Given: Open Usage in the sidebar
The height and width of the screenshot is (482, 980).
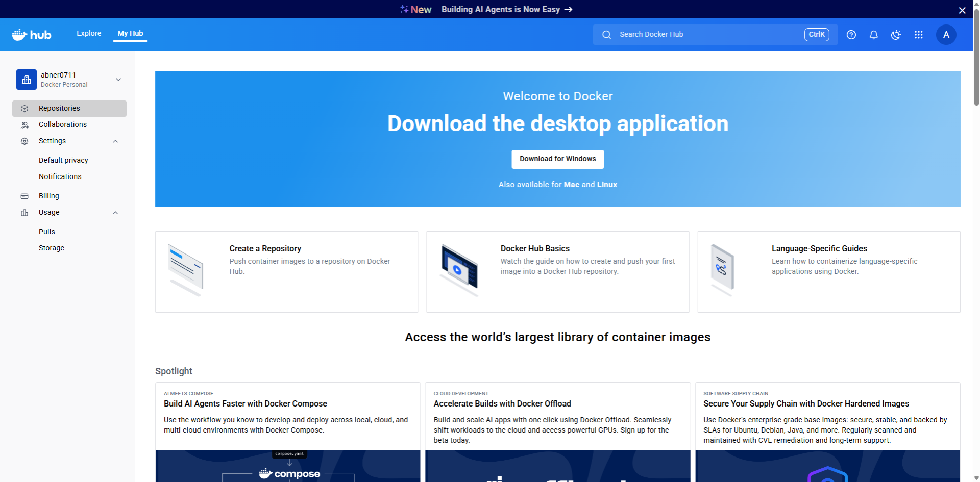Looking at the screenshot, I should click(69, 213).
